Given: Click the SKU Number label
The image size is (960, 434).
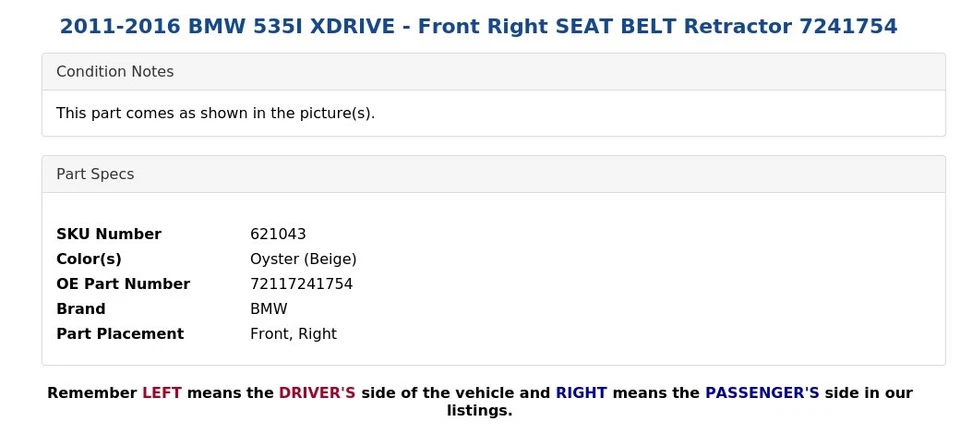Looking at the screenshot, I should point(108,234).
